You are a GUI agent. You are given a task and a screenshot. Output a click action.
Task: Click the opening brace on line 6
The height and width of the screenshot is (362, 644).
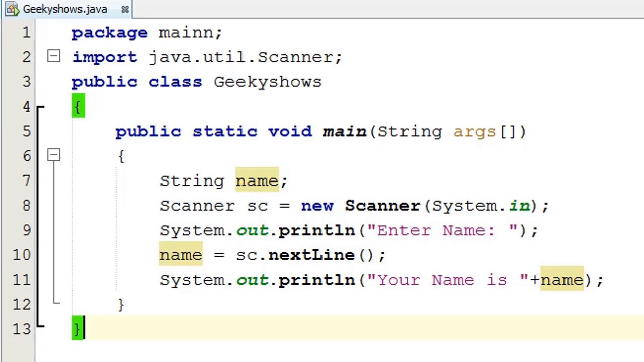coord(121,156)
